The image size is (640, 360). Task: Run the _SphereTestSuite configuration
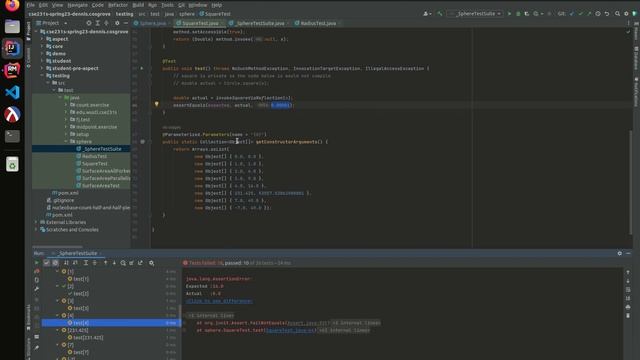(509, 13)
